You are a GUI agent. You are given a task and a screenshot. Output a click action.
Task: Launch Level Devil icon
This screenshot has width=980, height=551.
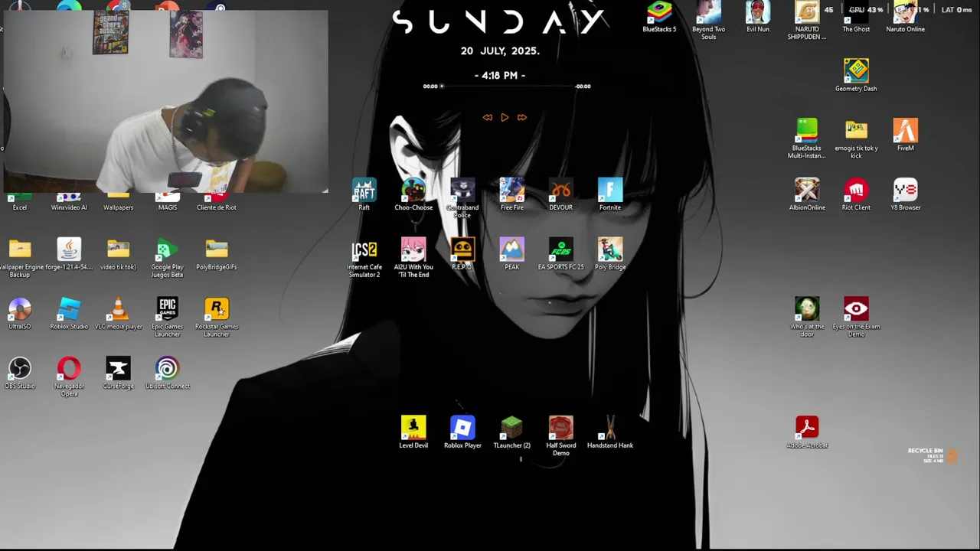click(413, 431)
